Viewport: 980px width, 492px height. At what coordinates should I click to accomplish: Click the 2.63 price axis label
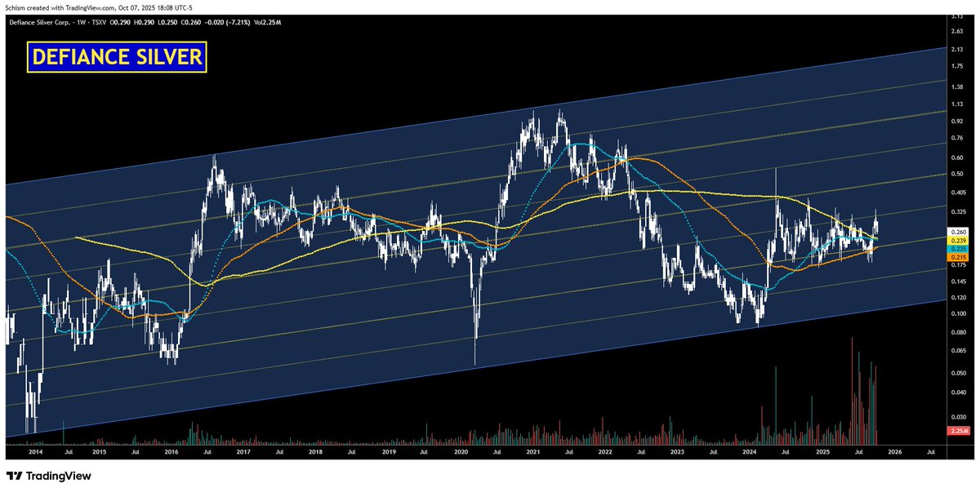coord(957,32)
